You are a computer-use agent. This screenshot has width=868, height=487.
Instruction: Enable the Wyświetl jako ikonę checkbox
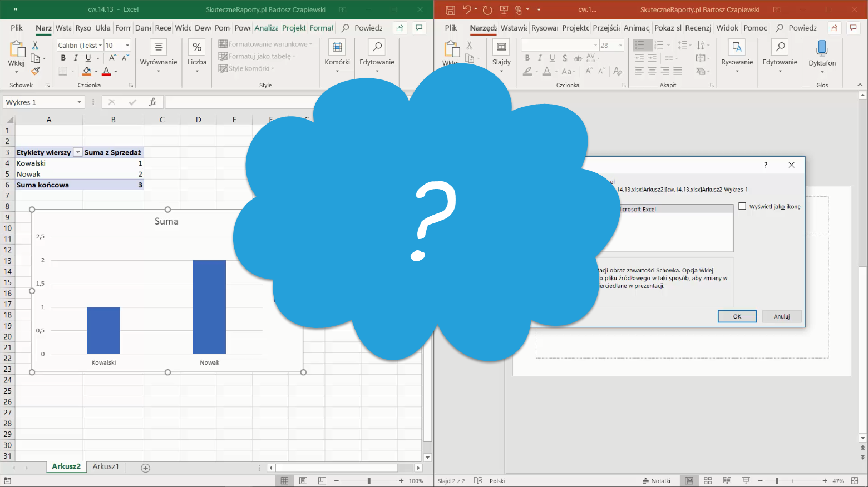(742, 206)
